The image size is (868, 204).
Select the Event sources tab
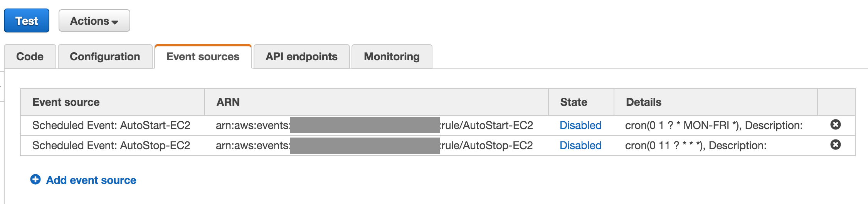(203, 56)
